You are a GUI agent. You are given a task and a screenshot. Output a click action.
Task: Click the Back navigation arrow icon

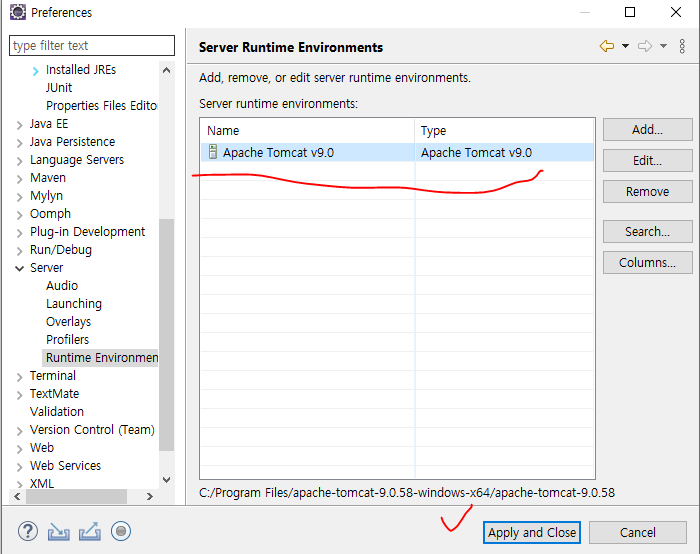tap(607, 46)
